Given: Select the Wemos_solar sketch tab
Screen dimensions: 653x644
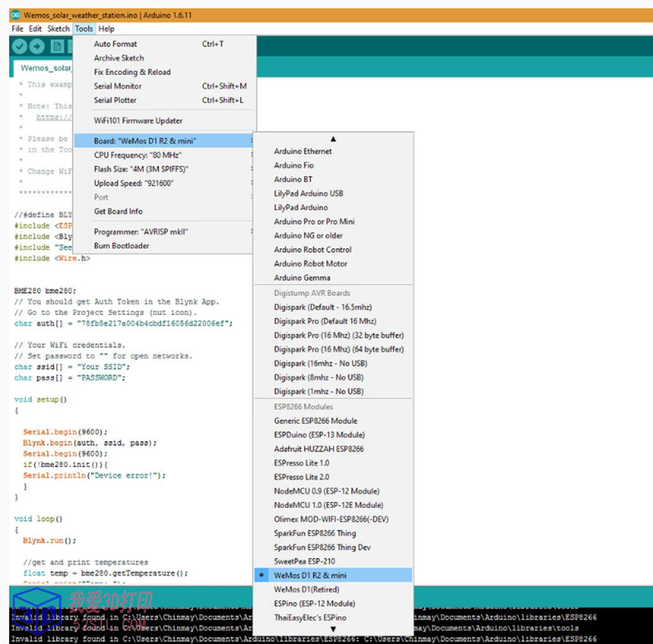Looking at the screenshot, I should click(x=45, y=68).
